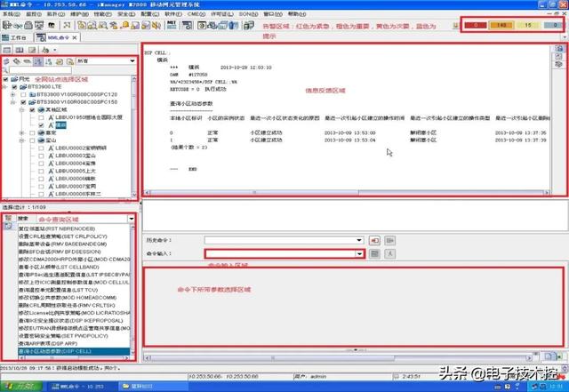Image resolution: width=569 pixels, height=392 pixels.
Task: Click the first icon above site tree
Action: (6, 61)
